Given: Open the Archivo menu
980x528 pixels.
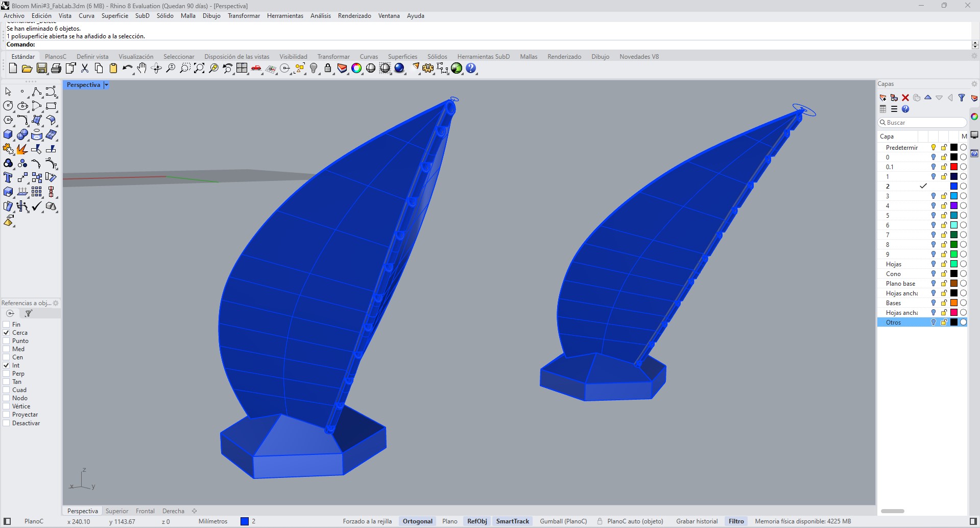Looking at the screenshot, I should 14,16.
